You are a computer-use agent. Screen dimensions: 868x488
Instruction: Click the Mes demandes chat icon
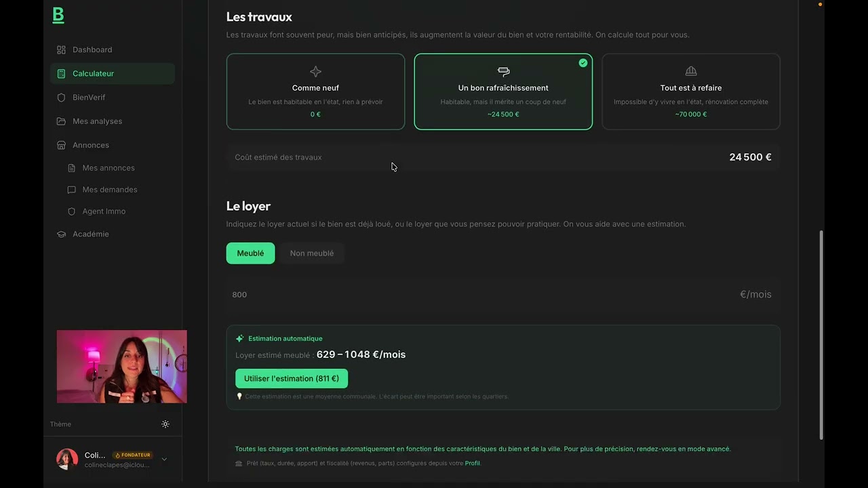[x=72, y=190]
